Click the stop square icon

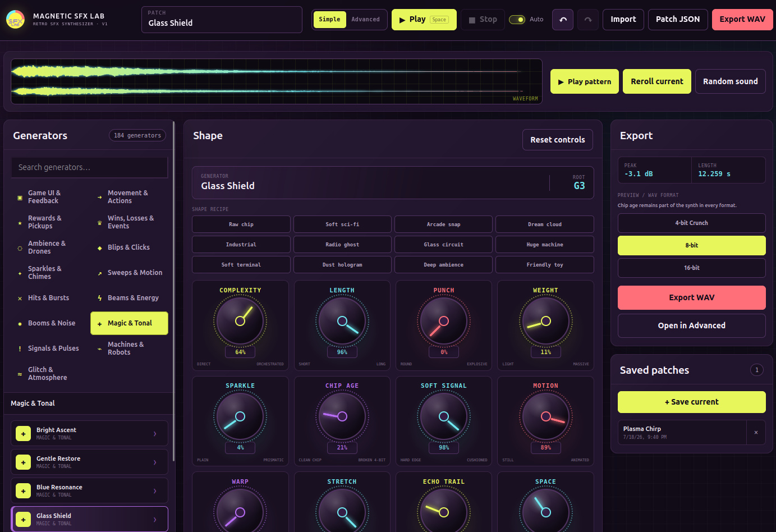[x=472, y=20]
